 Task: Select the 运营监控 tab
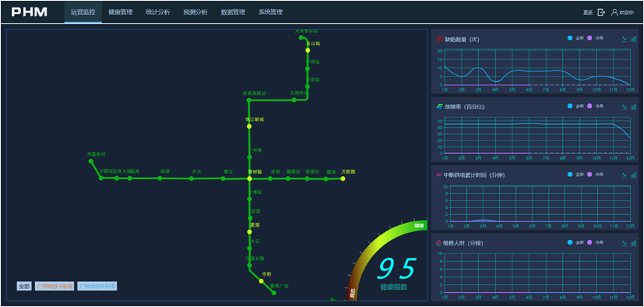(83, 12)
